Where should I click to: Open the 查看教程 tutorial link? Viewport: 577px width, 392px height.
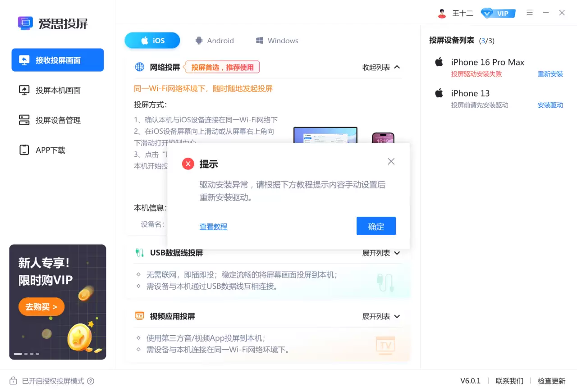(213, 226)
